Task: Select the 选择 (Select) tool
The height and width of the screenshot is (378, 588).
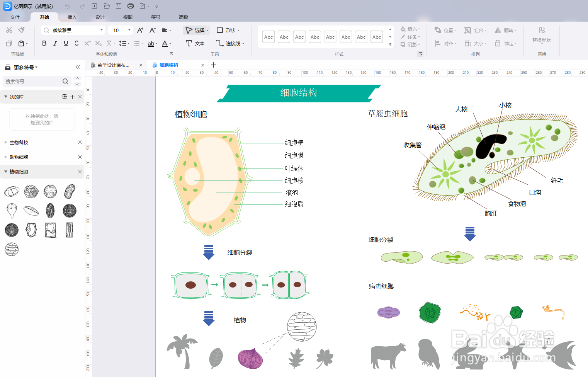Action: [196, 30]
